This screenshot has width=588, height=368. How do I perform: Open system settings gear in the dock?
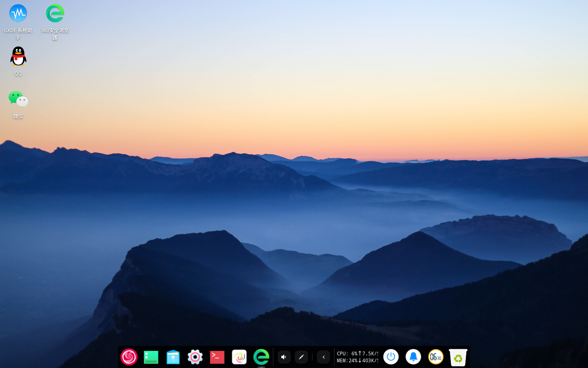195,357
